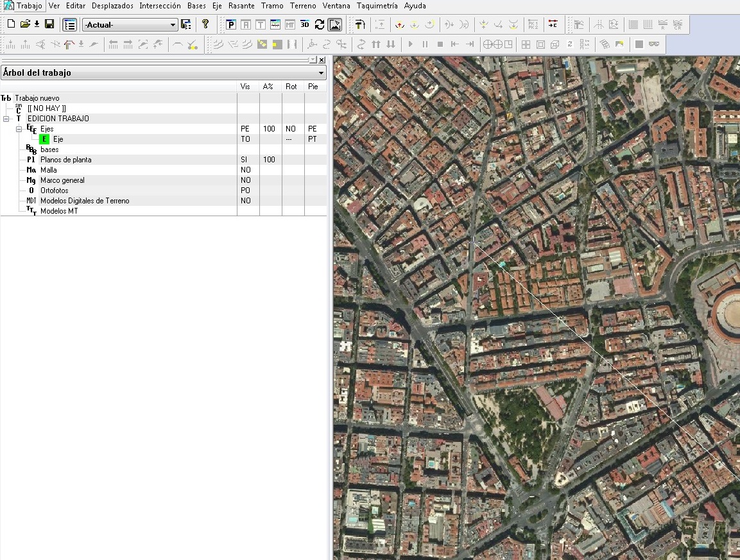Select Modelos Digitales de Terreno item
Viewport: 740px width, 560px height.
tap(85, 201)
